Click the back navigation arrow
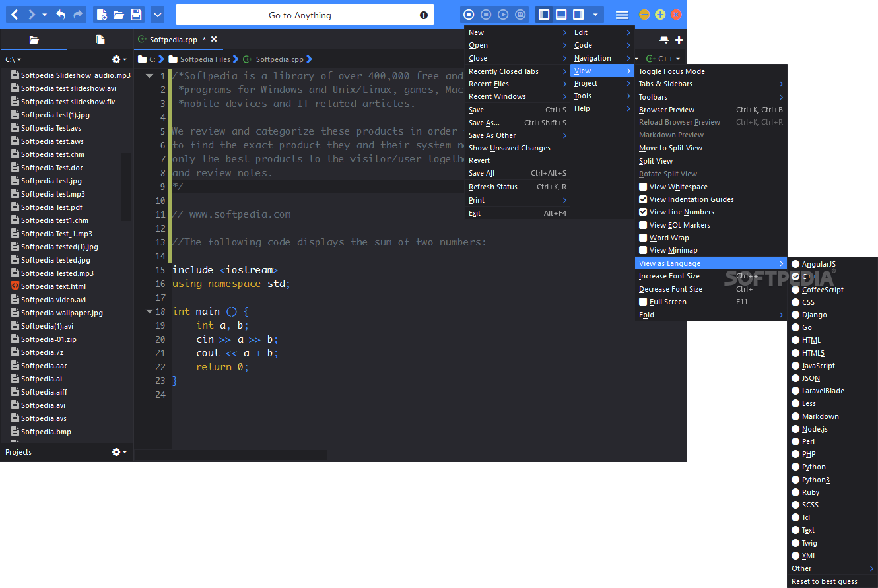This screenshot has width=878, height=588. (15, 15)
